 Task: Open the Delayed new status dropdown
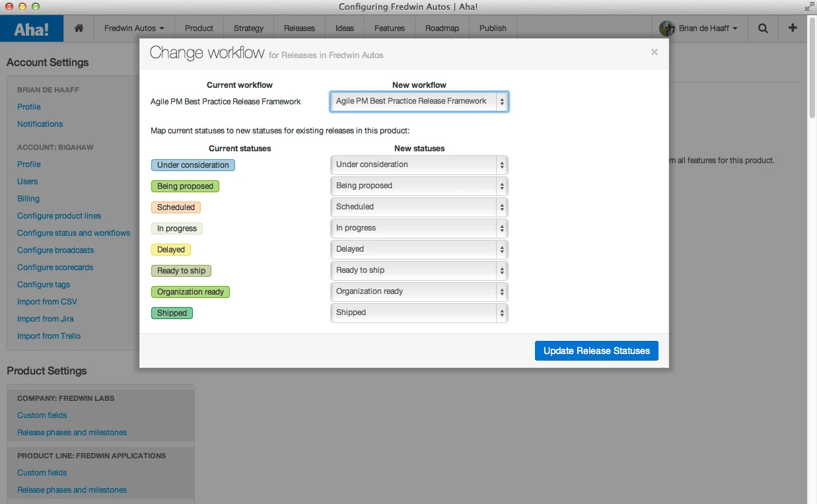tap(419, 249)
